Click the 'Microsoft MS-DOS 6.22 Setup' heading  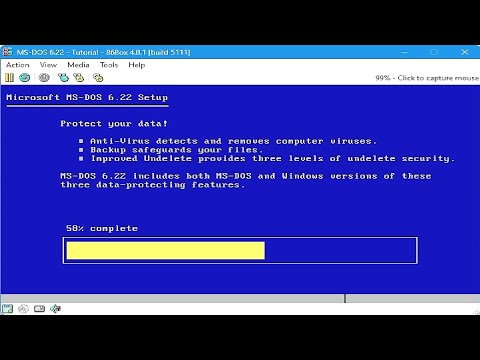(87, 97)
